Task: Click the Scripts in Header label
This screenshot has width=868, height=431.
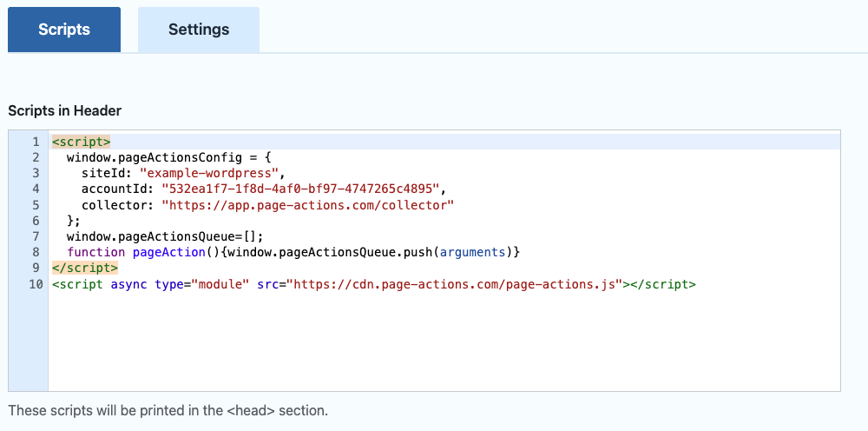Action: [x=65, y=111]
